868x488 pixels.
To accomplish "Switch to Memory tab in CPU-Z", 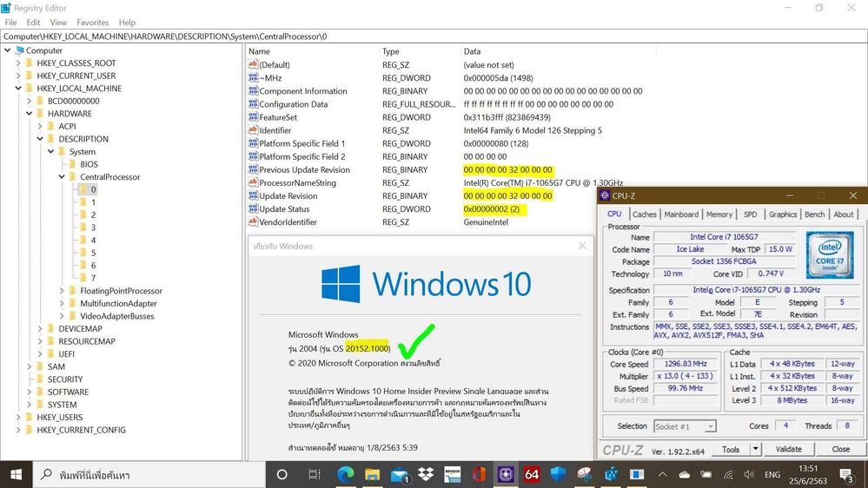I will [719, 214].
